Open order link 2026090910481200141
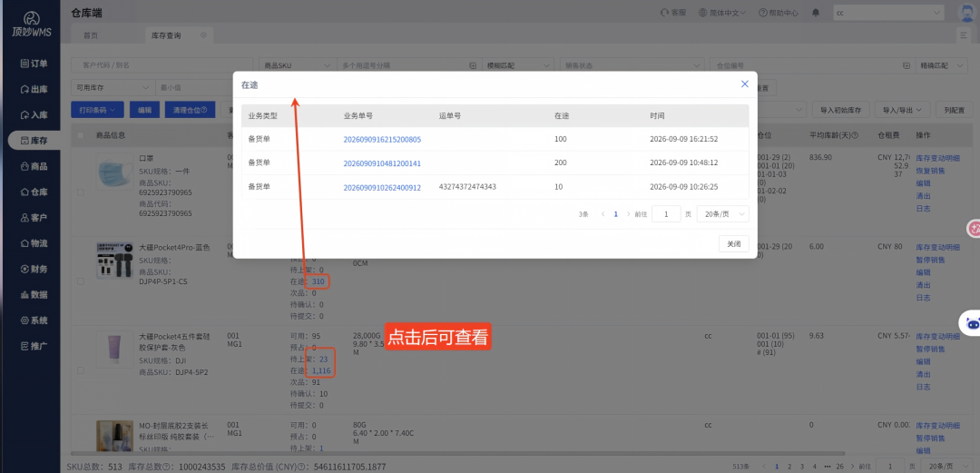 click(x=382, y=163)
